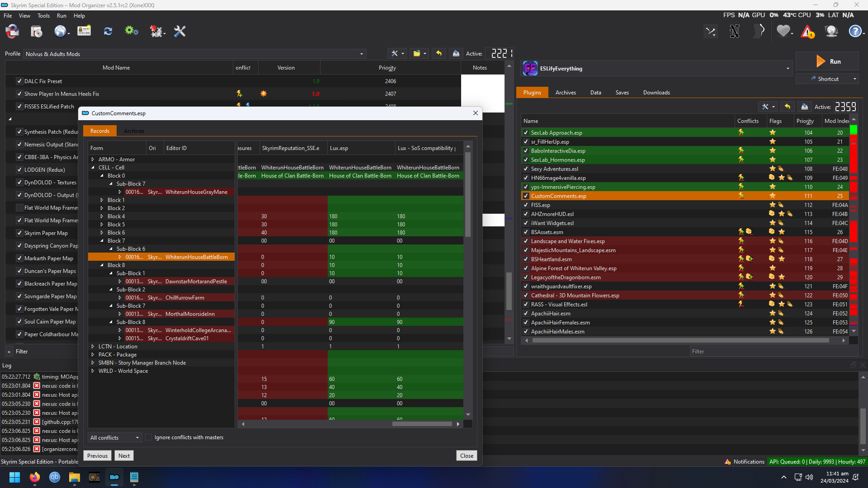The width and height of the screenshot is (868, 488).
Task: Click the gothic N Nolvus icon
Action: click(x=735, y=31)
